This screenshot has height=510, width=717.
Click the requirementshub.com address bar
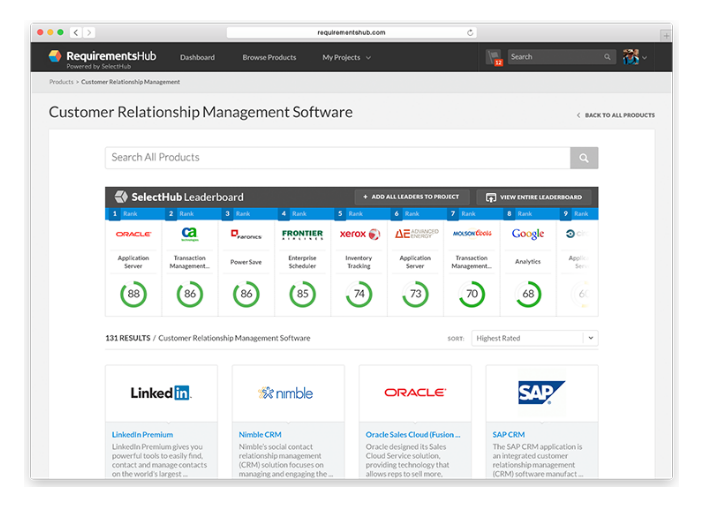351,32
